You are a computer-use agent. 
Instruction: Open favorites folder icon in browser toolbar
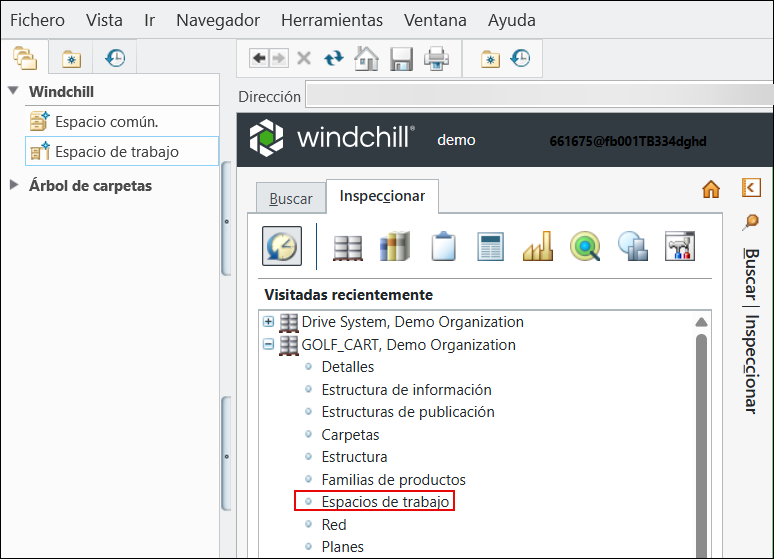click(x=490, y=59)
